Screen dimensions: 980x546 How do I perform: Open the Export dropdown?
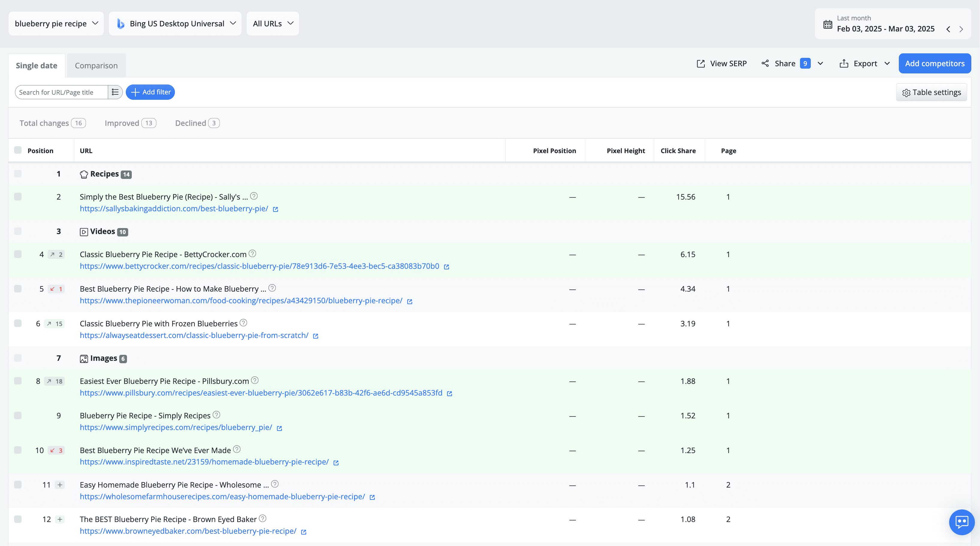pos(864,64)
